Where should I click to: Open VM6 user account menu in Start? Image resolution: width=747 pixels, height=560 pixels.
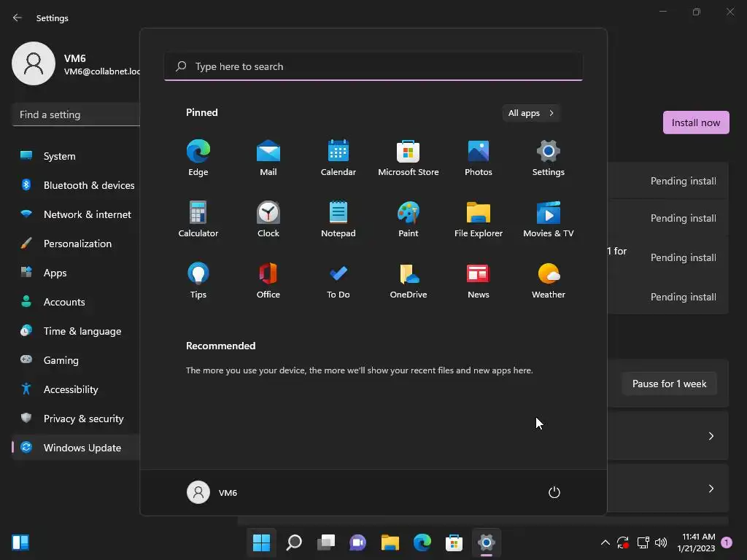[212, 492]
